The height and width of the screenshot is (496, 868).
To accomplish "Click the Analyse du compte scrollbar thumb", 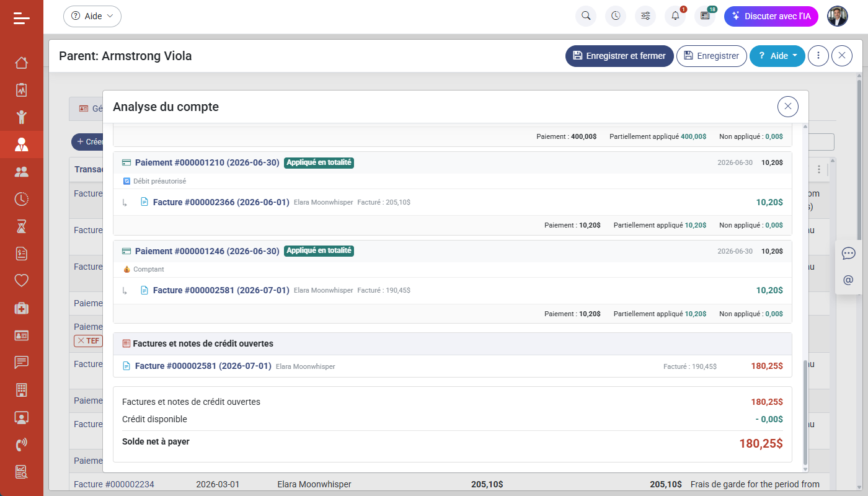I will click(x=805, y=412).
